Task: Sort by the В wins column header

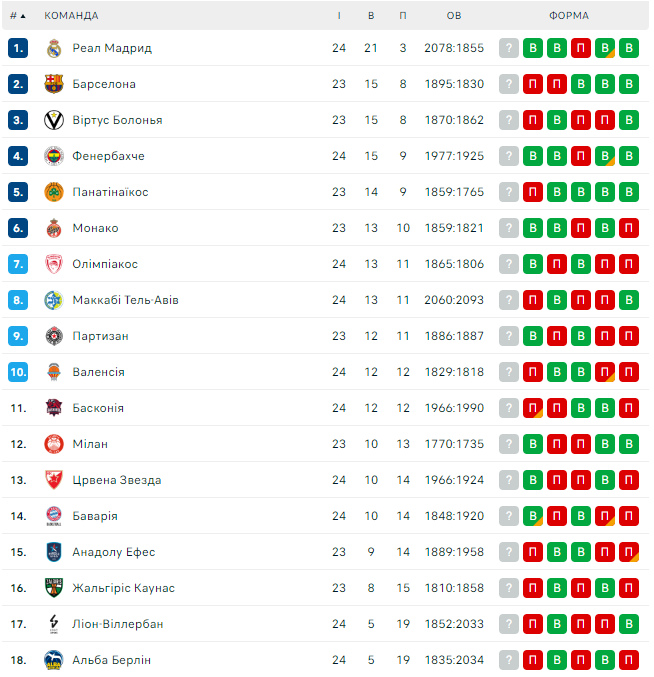Action: (x=371, y=16)
